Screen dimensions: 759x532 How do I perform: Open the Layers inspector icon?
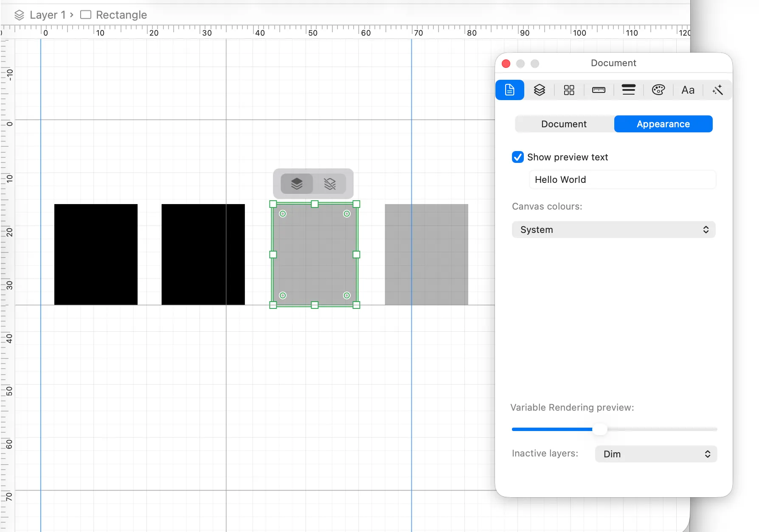[x=540, y=90]
